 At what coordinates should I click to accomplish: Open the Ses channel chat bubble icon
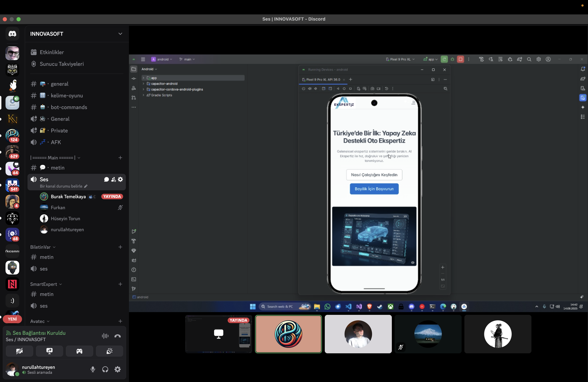pos(106,179)
